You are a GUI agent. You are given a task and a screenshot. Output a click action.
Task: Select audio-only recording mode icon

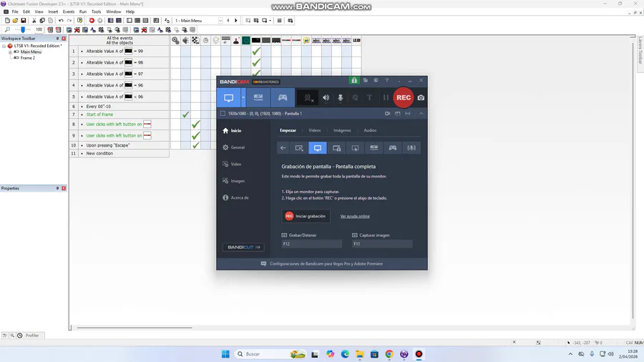click(x=411, y=148)
